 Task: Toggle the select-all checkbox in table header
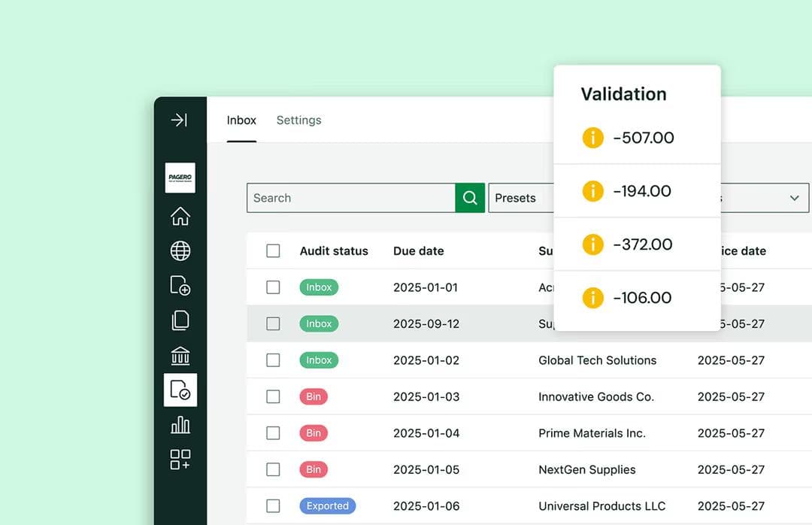(x=273, y=251)
